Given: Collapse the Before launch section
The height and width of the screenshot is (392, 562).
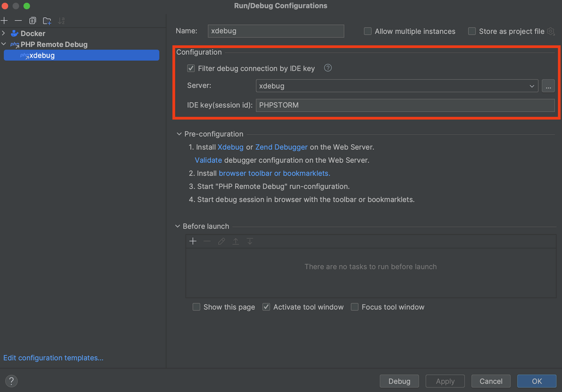Looking at the screenshot, I should tap(178, 226).
